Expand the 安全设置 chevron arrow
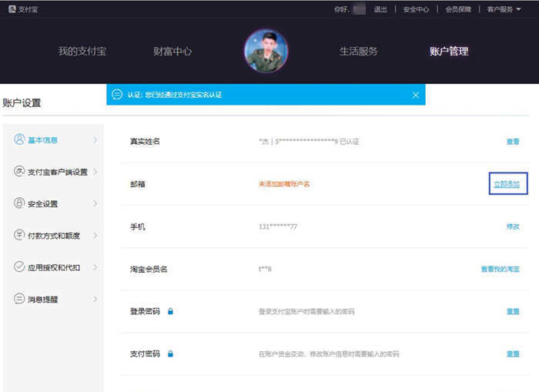The height and width of the screenshot is (392, 539). pos(95,203)
